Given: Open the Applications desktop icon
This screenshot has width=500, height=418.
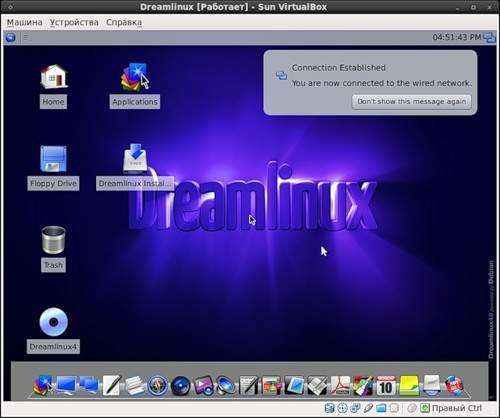Looking at the screenshot, I should pyautogui.click(x=135, y=77).
